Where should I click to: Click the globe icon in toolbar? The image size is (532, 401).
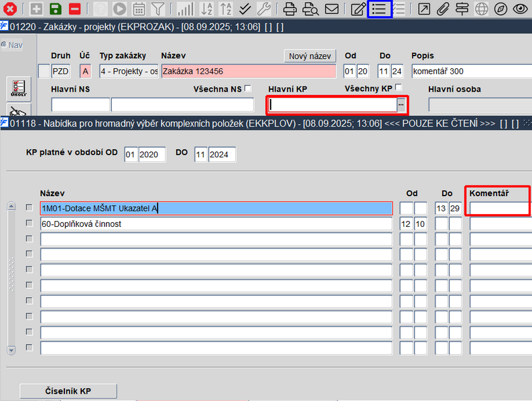click(x=481, y=9)
